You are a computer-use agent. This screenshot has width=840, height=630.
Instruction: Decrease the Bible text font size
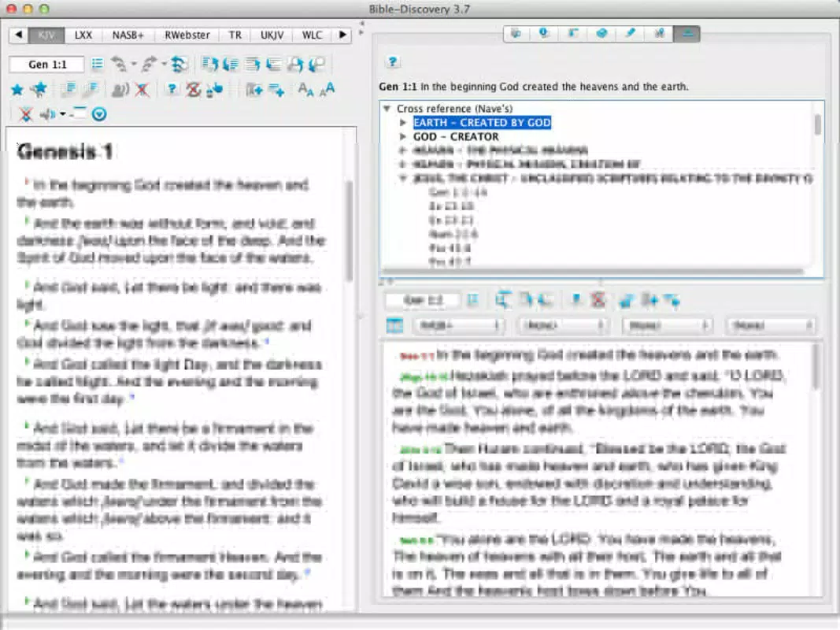pyautogui.click(x=306, y=90)
